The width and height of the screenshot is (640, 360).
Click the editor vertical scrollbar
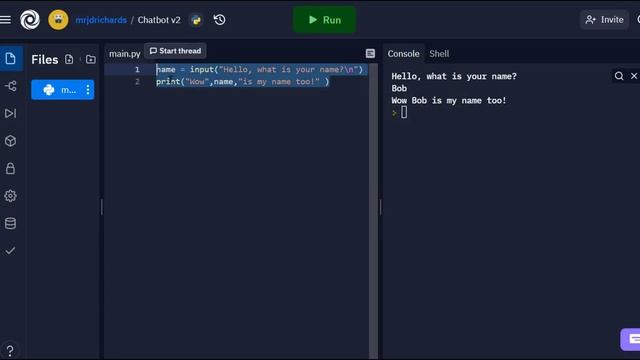pos(373,211)
